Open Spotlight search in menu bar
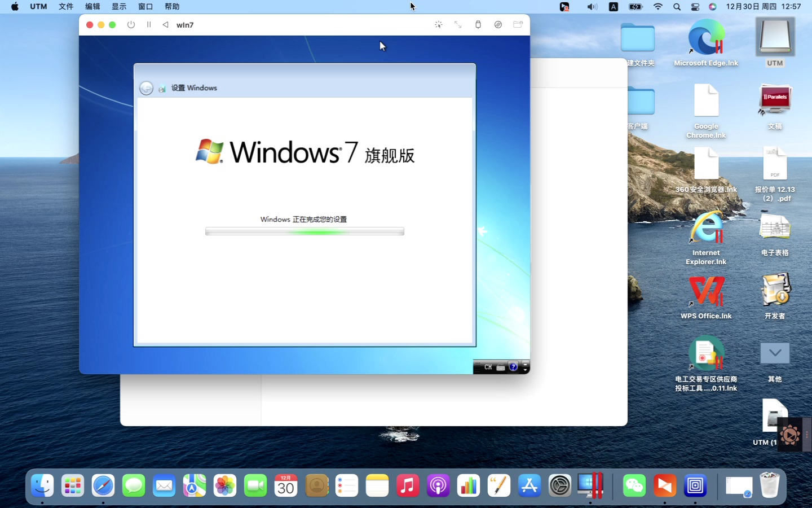This screenshot has width=812, height=508. 677,7
